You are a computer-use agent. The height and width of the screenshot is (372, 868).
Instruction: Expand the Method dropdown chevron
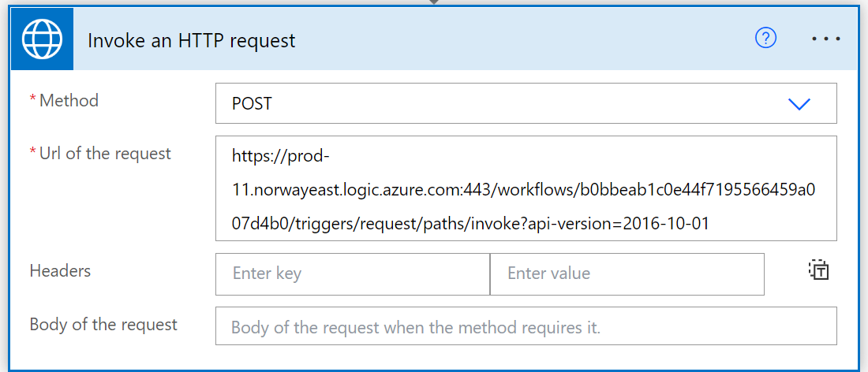[799, 103]
